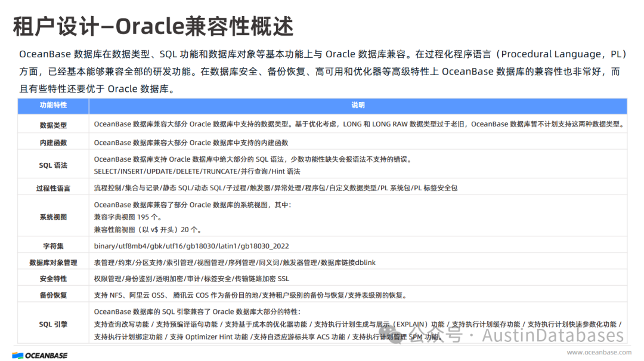
Task: Click the description ending with "数据库链接dblink"
Action: tap(234, 263)
